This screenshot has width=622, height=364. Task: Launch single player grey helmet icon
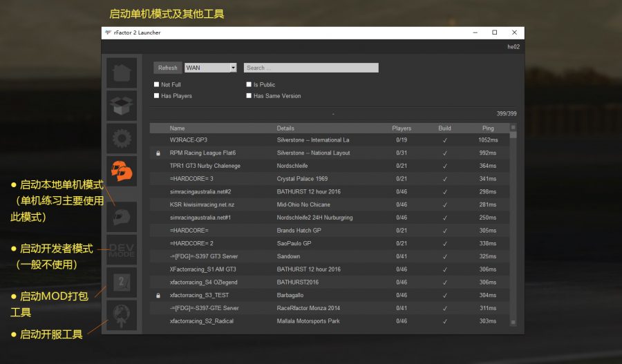122,217
